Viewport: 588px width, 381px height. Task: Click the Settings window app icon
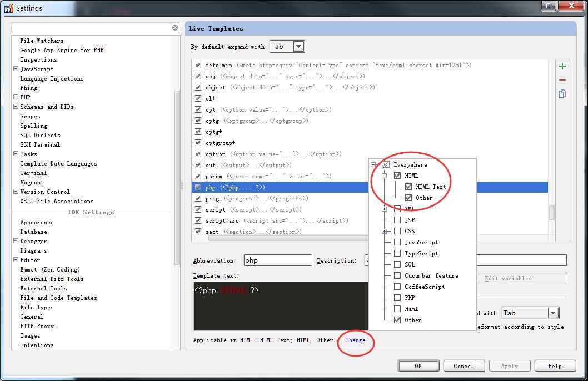click(9, 8)
